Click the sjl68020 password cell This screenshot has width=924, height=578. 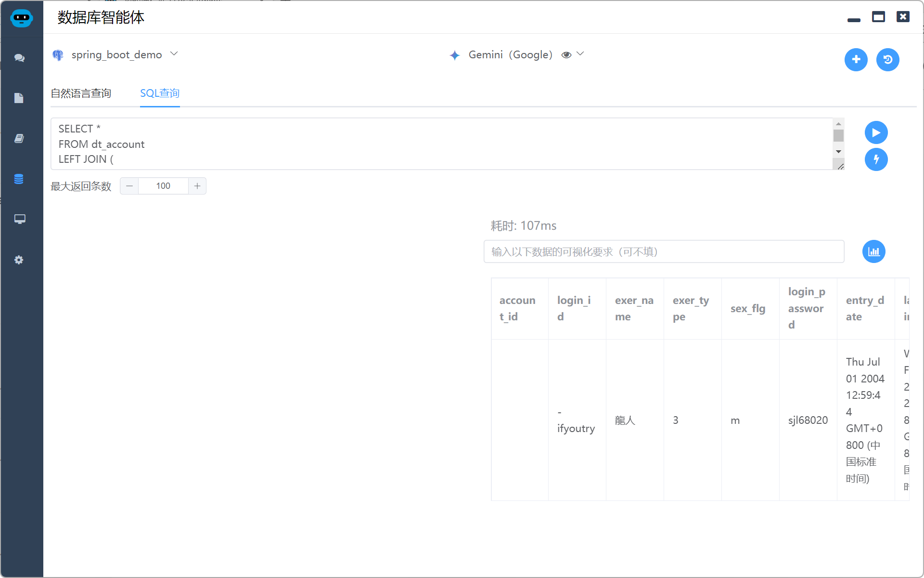(x=808, y=420)
